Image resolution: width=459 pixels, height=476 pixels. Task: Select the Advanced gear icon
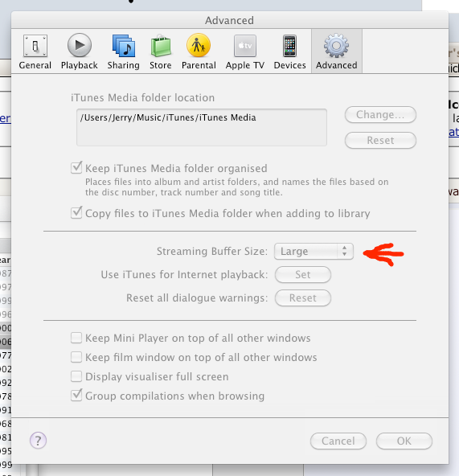[336, 46]
